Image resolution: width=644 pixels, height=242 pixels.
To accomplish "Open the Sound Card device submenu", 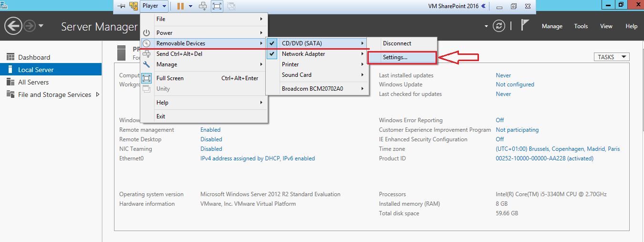I will (x=317, y=75).
